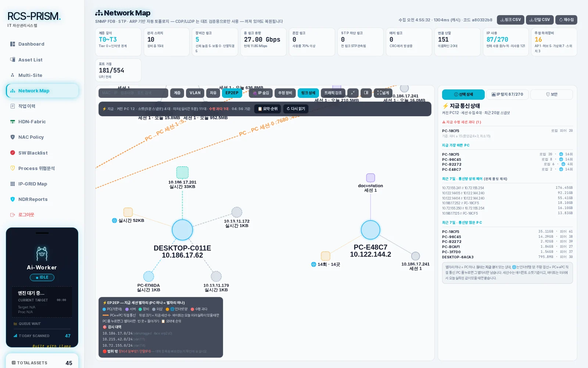This screenshot has height=368, width=588.
Task: Toggle 추정 장비 display
Action: tap(285, 93)
